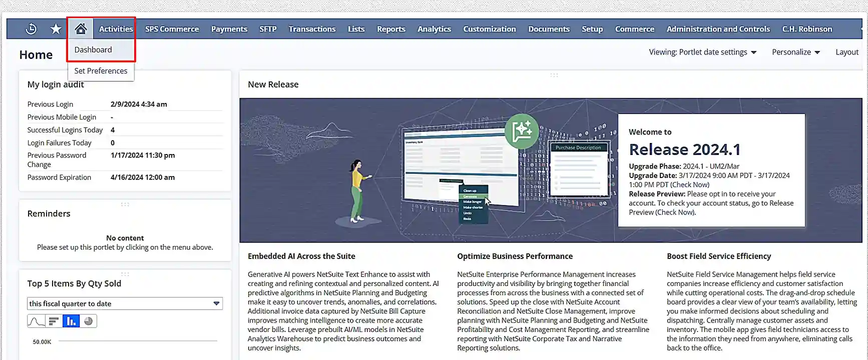Click the AI sparkle icon in banner

(x=522, y=131)
